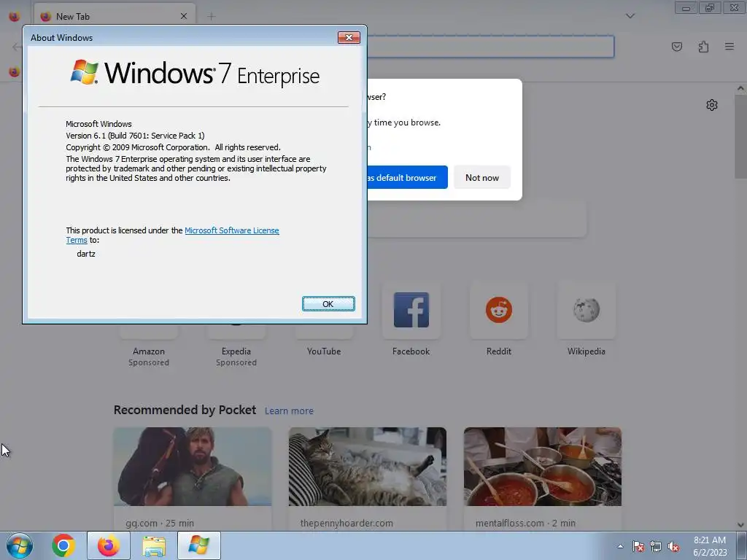Select the New Tab tab

click(115, 16)
